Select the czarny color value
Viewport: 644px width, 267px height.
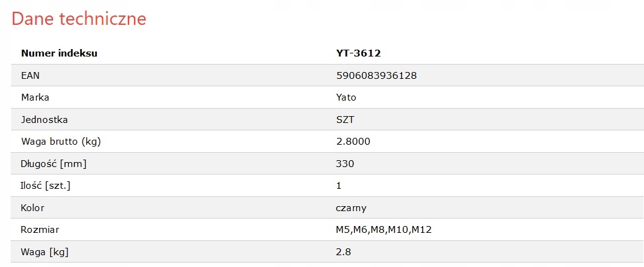pos(351,208)
